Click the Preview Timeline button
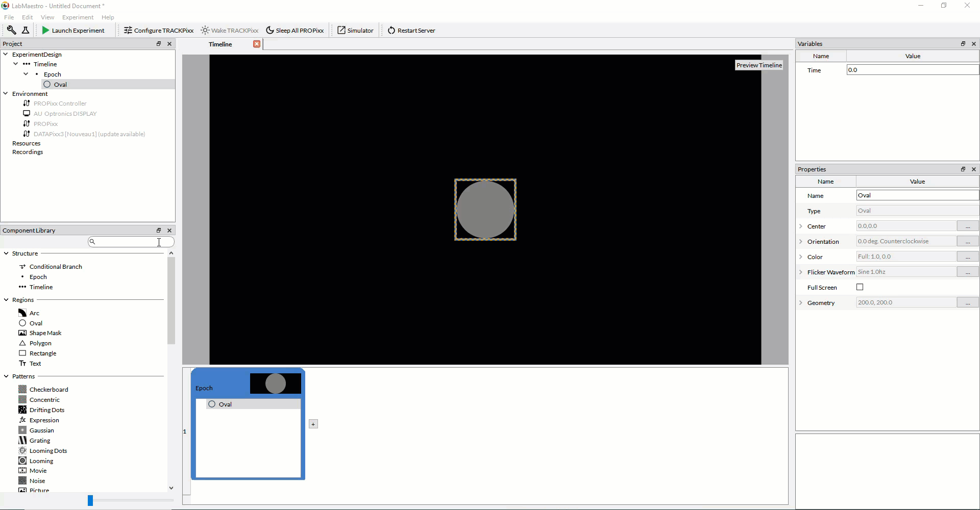Image resolution: width=980 pixels, height=510 pixels. [759, 65]
